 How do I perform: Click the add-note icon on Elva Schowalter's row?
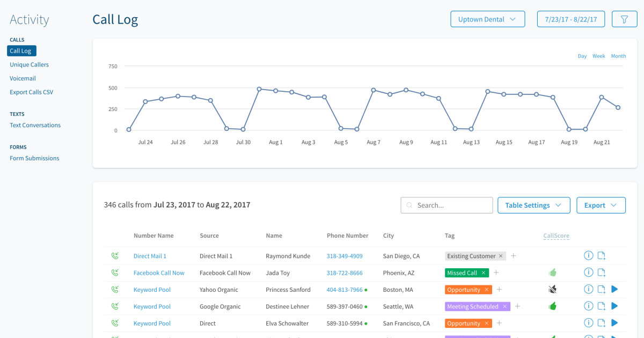click(602, 323)
